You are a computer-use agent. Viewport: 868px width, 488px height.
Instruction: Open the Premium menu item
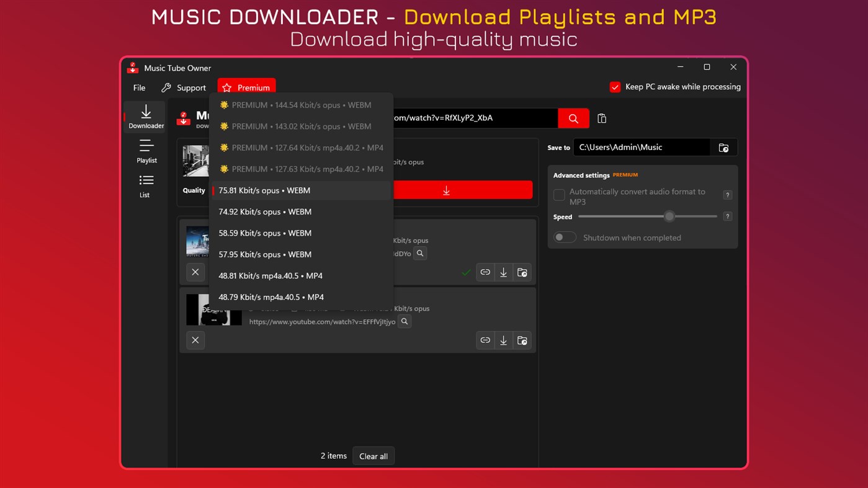click(246, 87)
